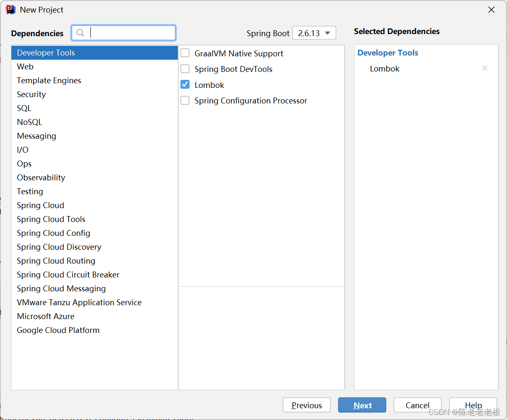Select the Spring Cloud Discovery category
Screen dimensions: 507x420
click(x=95, y=247)
